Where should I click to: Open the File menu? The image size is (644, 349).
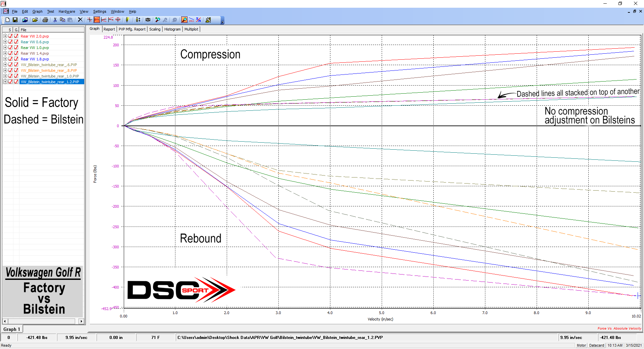click(15, 11)
